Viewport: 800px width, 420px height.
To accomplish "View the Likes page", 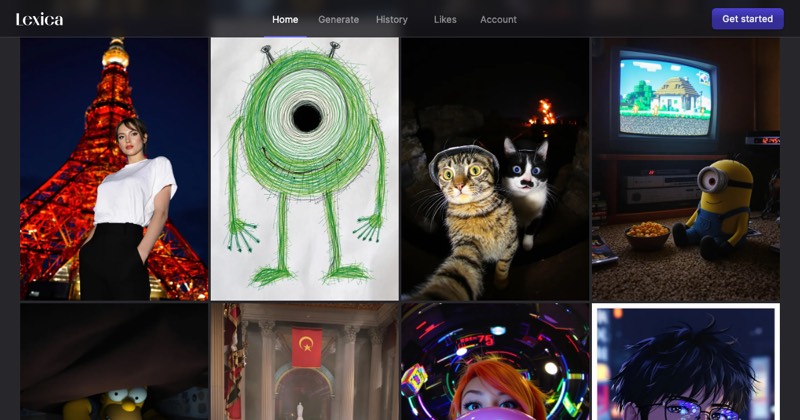I will (x=445, y=19).
